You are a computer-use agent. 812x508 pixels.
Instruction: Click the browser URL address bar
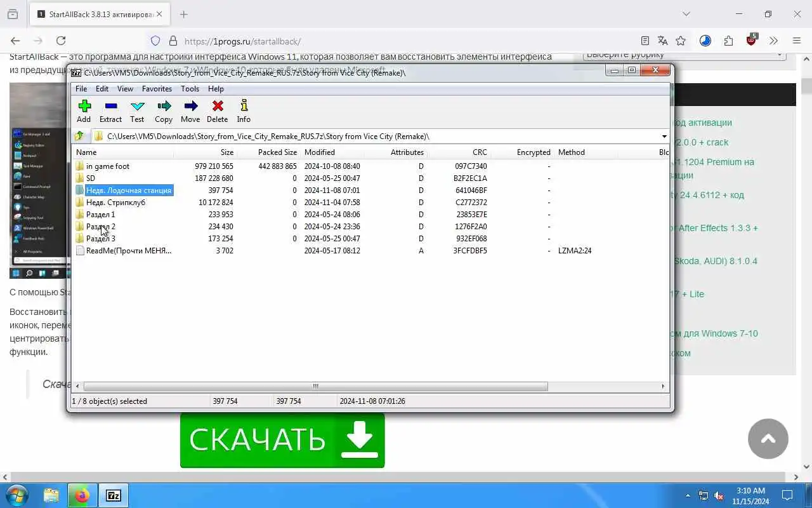pos(406,41)
